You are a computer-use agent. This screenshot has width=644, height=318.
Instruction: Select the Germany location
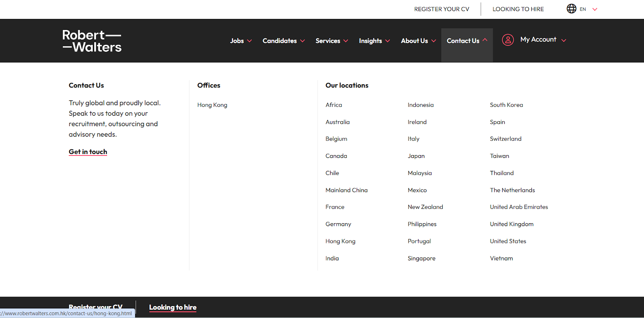338,224
